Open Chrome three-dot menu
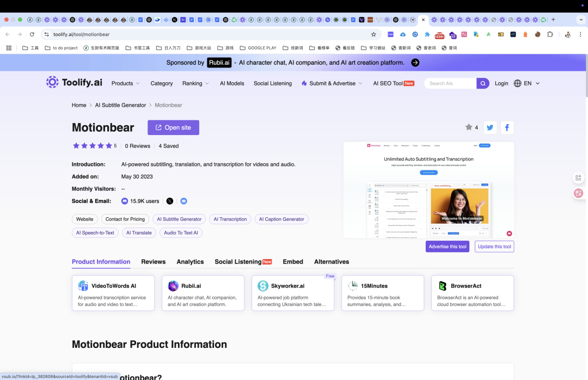This screenshot has width=588, height=380. [x=580, y=34]
